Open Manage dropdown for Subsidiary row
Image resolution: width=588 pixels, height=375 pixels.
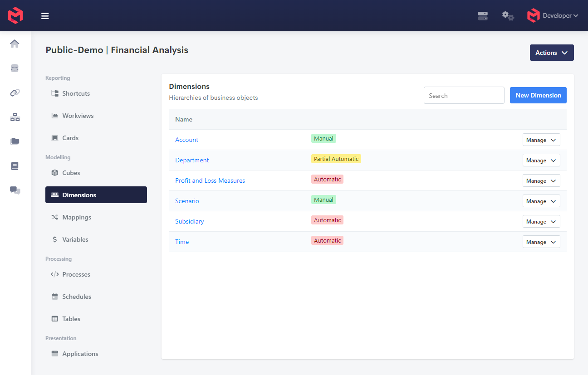click(x=541, y=222)
